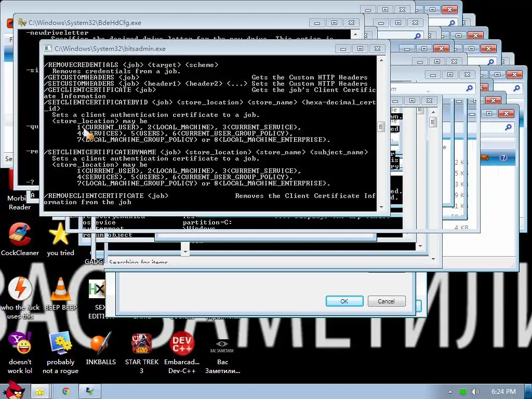Maximize the BdeHdCfg.exe window
532x399 pixels.
pyautogui.click(x=334, y=23)
